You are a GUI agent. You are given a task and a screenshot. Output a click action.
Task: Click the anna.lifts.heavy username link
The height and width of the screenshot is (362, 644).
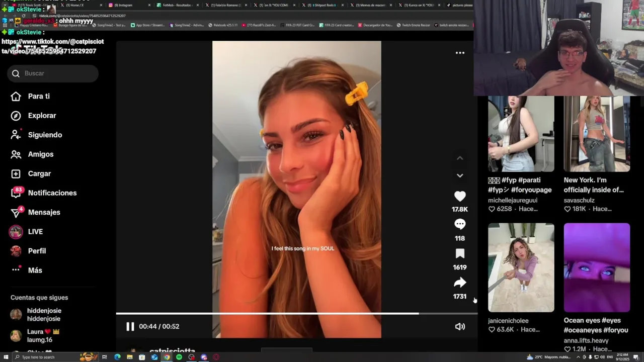[586, 340]
